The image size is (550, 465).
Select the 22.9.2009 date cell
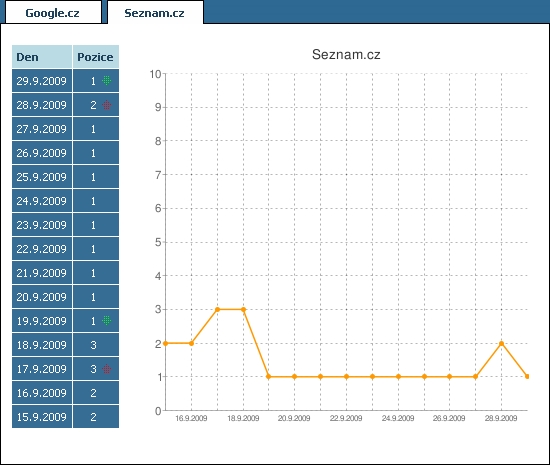[42, 249]
